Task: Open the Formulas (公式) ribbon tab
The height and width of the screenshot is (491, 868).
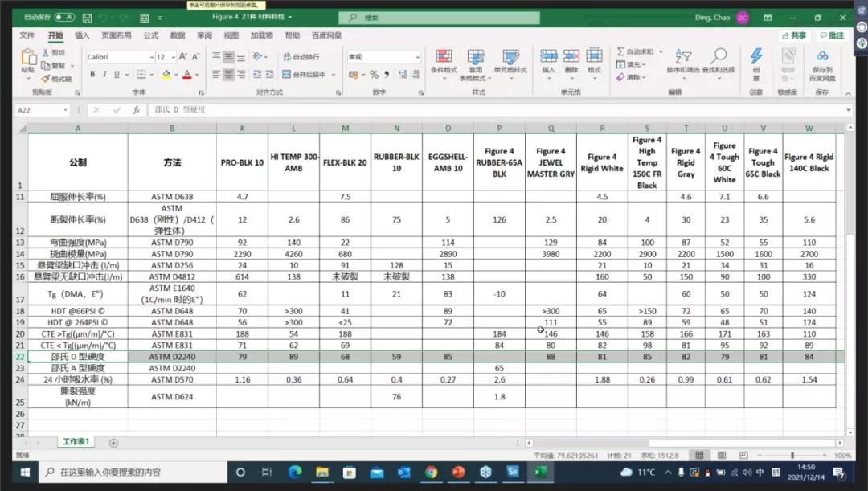Action: [150, 35]
